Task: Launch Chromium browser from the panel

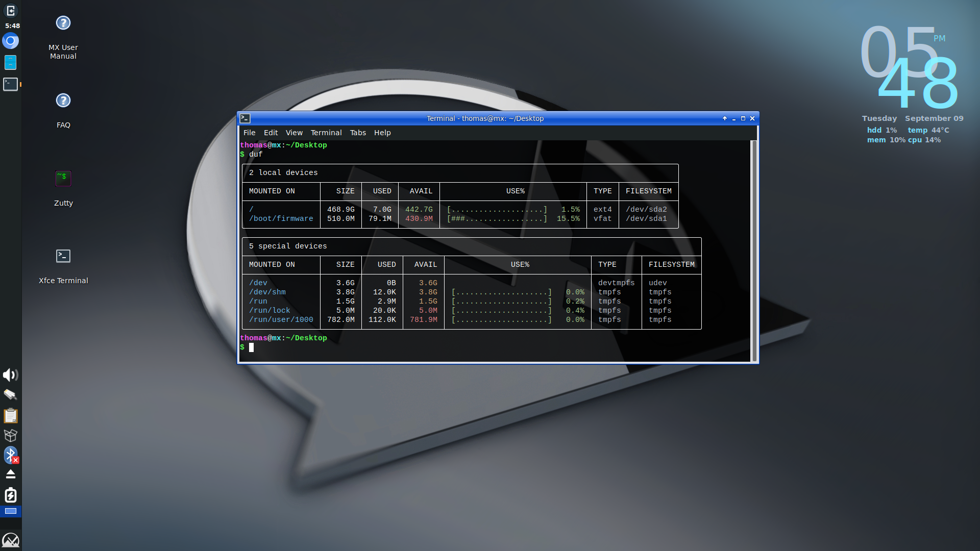Action: (11, 41)
